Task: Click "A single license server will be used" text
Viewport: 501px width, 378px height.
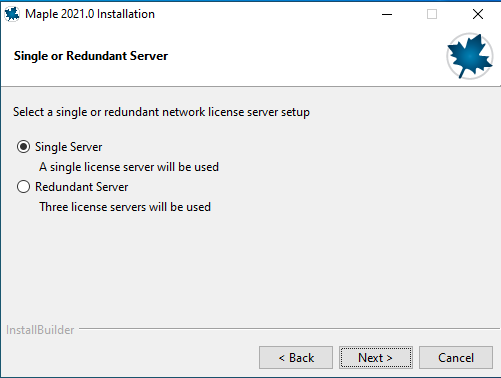Action: 129,167
